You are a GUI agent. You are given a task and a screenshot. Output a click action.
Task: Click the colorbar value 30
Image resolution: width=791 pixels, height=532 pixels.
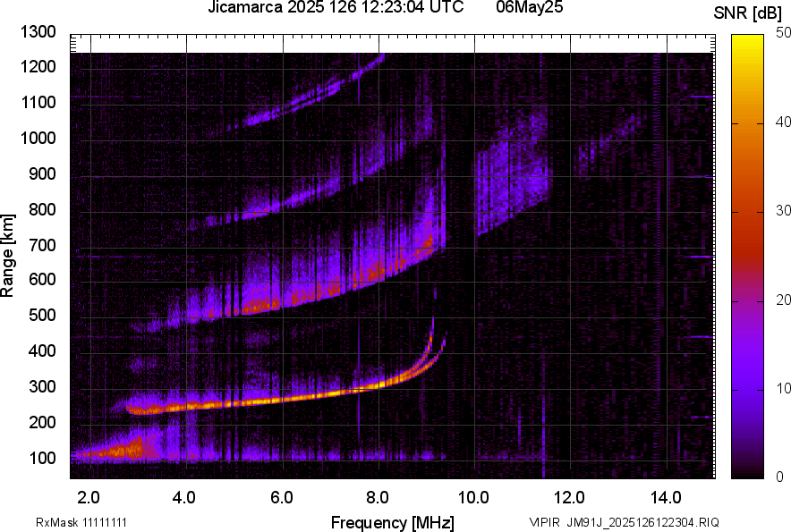point(783,210)
